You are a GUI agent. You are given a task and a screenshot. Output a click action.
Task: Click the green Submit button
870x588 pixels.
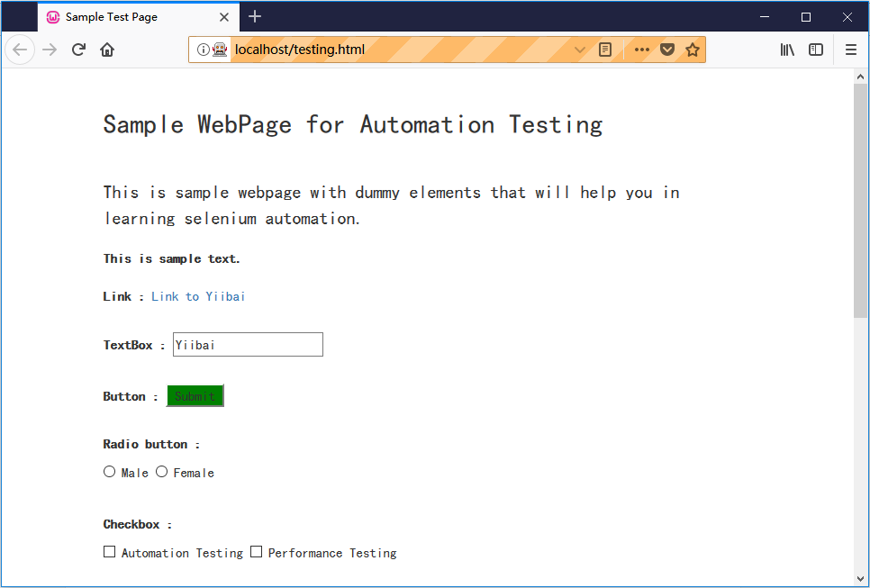tap(195, 395)
